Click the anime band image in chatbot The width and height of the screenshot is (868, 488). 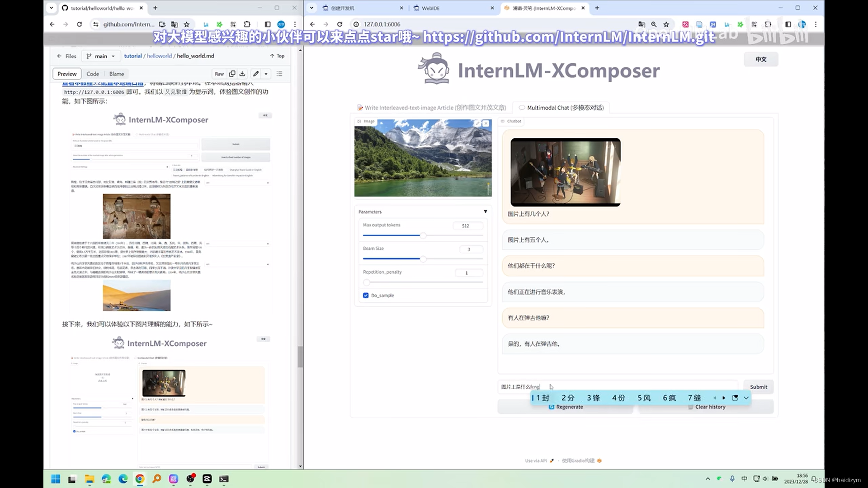pyautogui.click(x=566, y=172)
